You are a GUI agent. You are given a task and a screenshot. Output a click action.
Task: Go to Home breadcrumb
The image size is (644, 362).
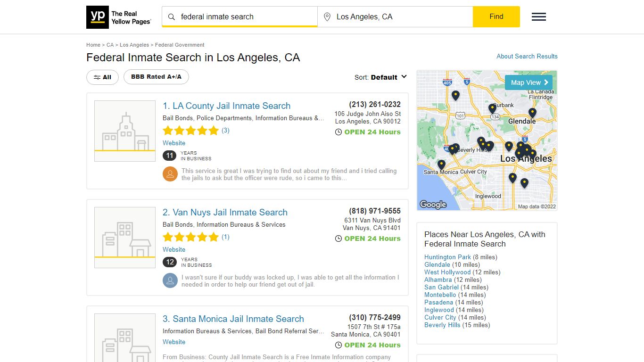(x=93, y=45)
